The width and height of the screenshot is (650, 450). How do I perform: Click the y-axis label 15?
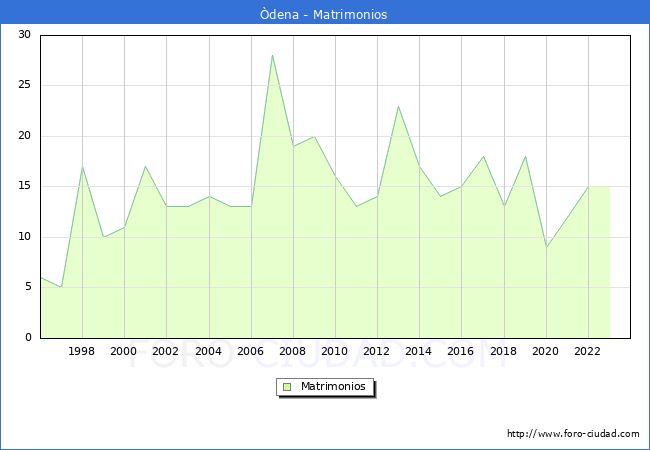point(25,186)
